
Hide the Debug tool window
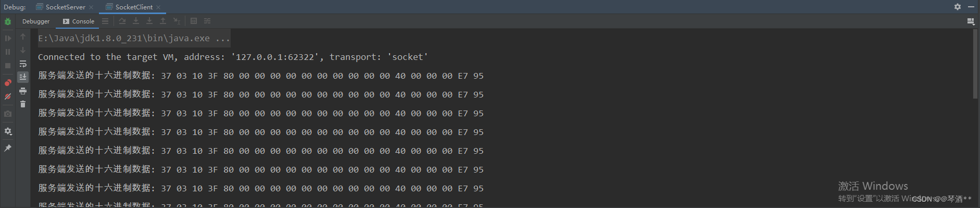tap(971, 7)
